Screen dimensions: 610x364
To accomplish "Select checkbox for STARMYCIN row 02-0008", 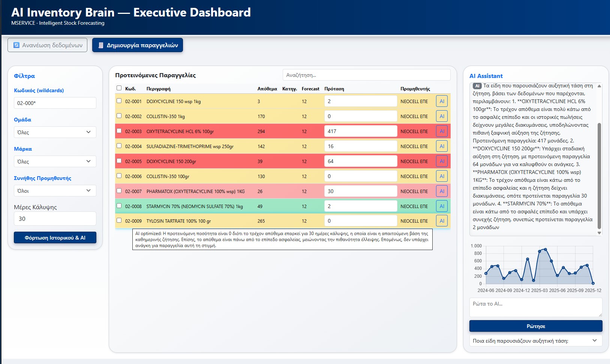I will click(119, 206).
